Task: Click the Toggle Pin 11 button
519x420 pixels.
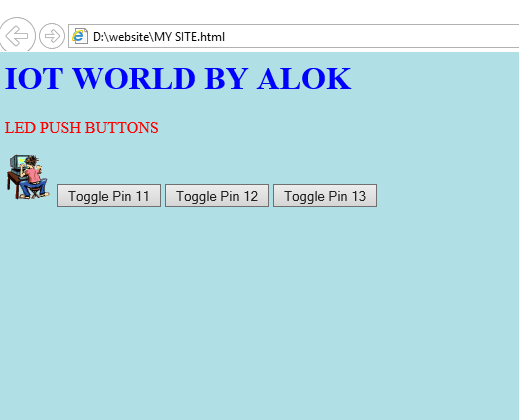Action: pyautogui.click(x=109, y=196)
